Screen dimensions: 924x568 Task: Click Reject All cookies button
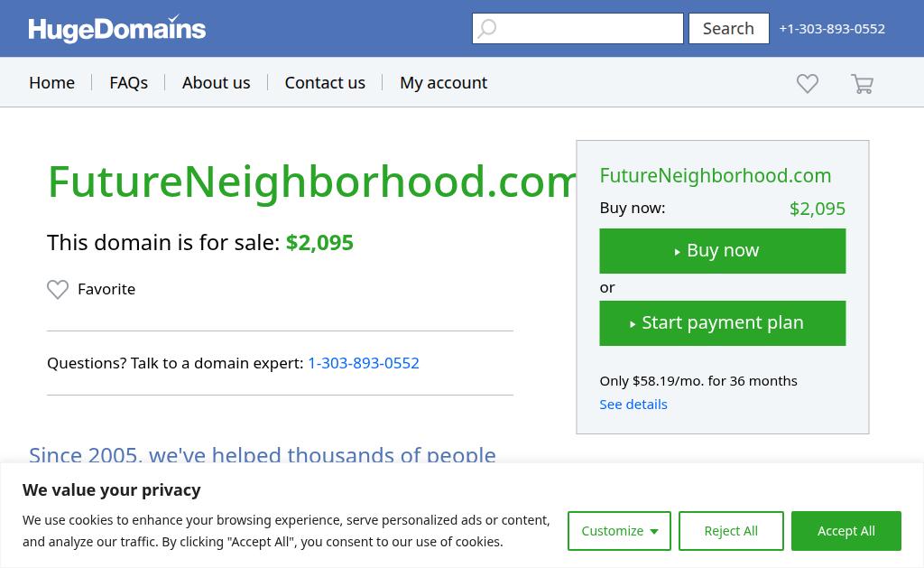[x=731, y=531]
